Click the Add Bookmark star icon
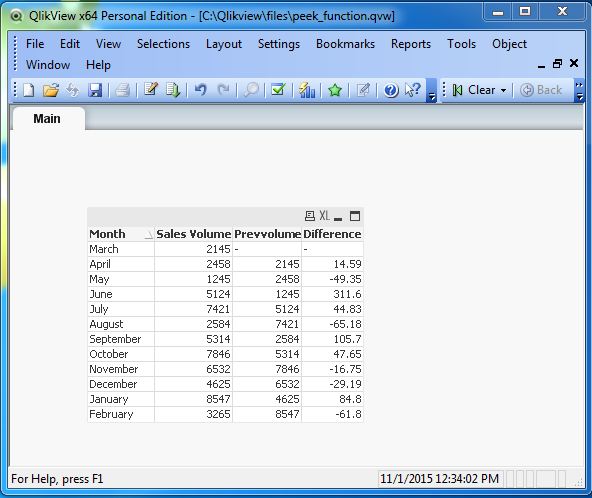Screen dimensions: 592x498 (x=335, y=90)
